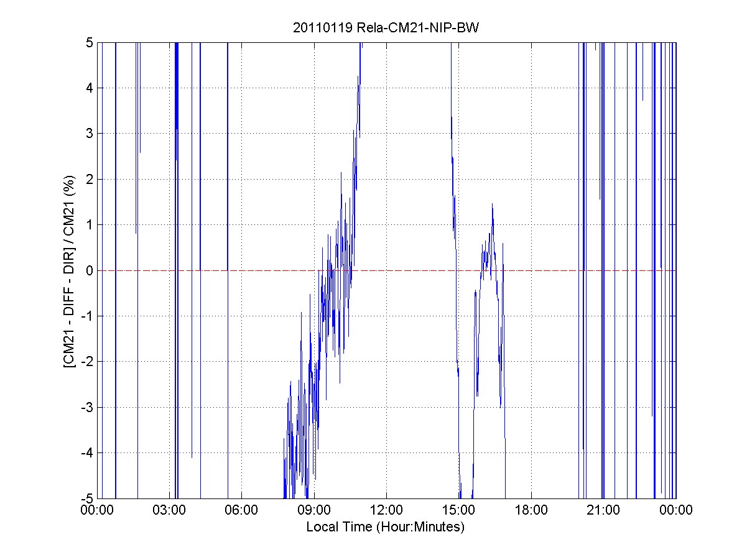This screenshot has height=560, width=747.
Task: Click the y-axis tick label -3
Action: point(87,407)
